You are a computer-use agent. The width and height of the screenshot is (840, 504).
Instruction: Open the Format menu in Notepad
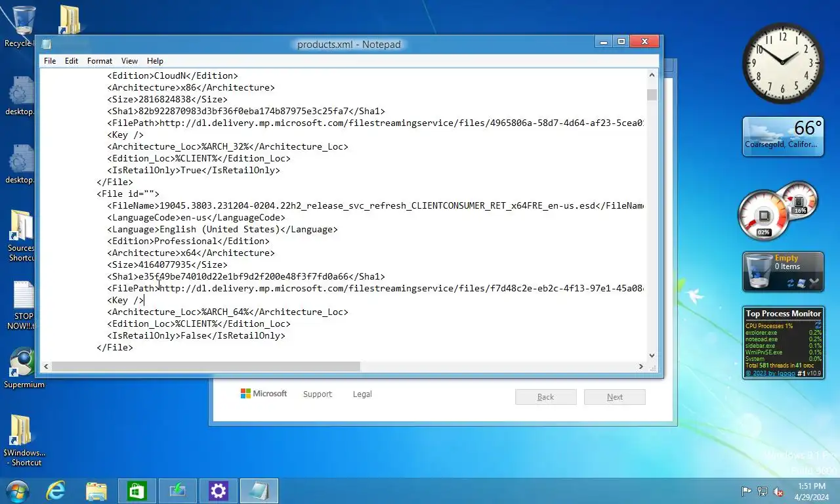pyautogui.click(x=100, y=61)
